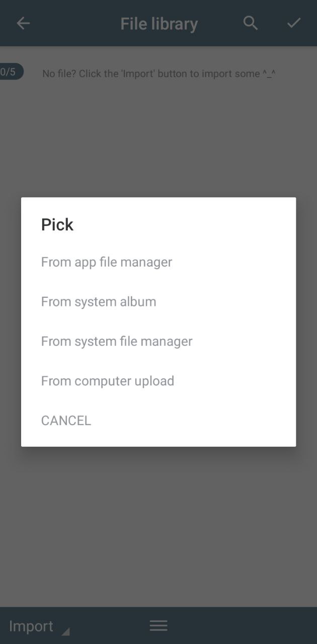
Task: Tap the File library title
Action: click(x=159, y=24)
